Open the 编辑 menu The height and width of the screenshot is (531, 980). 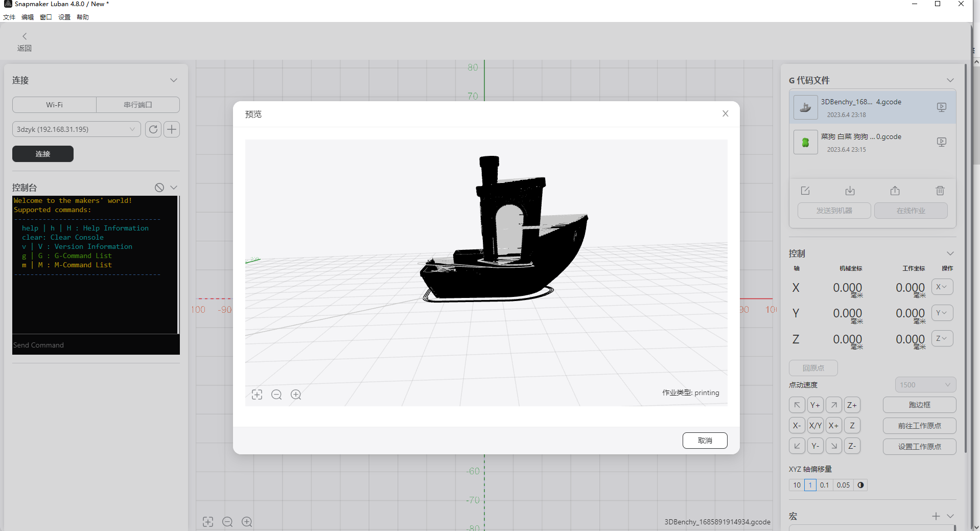pyautogui.click(x=28, y=17)
